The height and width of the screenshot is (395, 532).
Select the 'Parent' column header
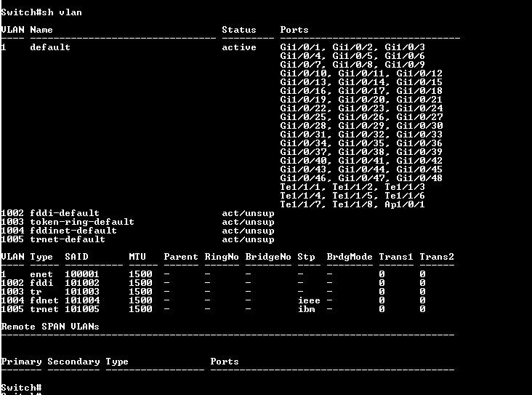tap(181, 257)
